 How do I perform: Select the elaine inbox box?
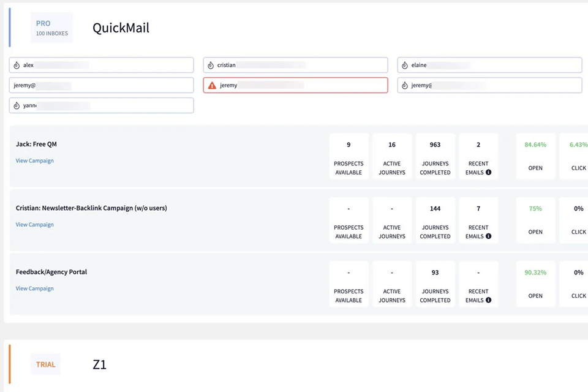pyautogui.click(x=490, y=65)
